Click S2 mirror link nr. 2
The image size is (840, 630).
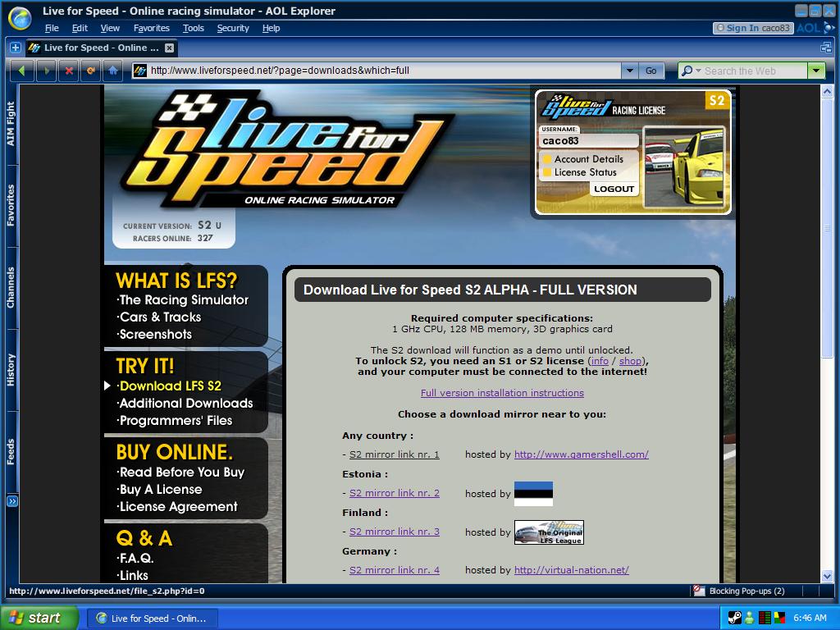[x=395, y=493]
